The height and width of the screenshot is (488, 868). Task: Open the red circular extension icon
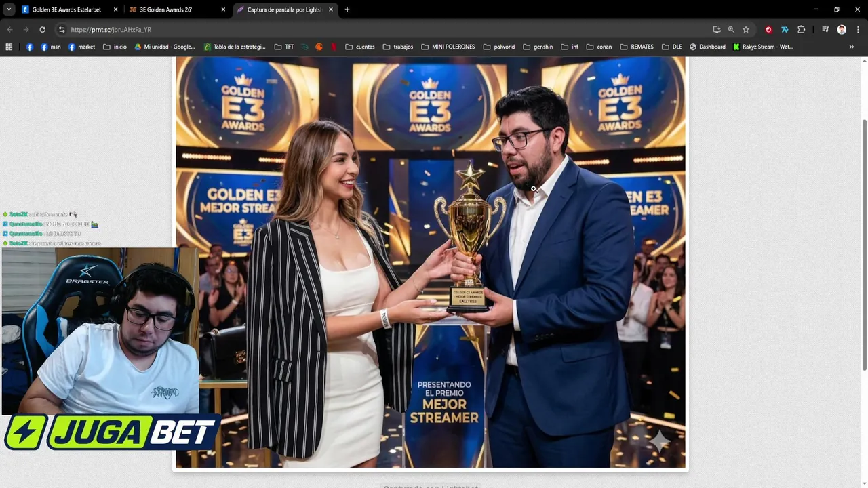pyautogui.click(x=768, y=29)
